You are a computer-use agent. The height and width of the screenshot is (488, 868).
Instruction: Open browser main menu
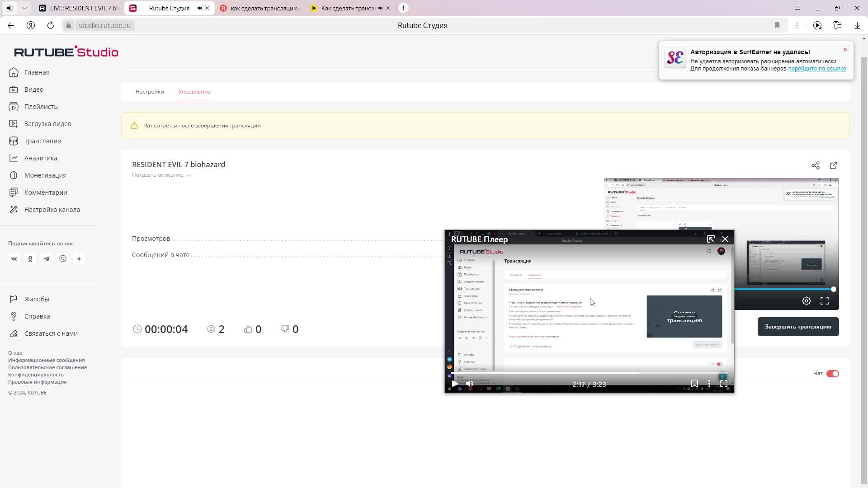pyautogui.click(x=797, y=8)
